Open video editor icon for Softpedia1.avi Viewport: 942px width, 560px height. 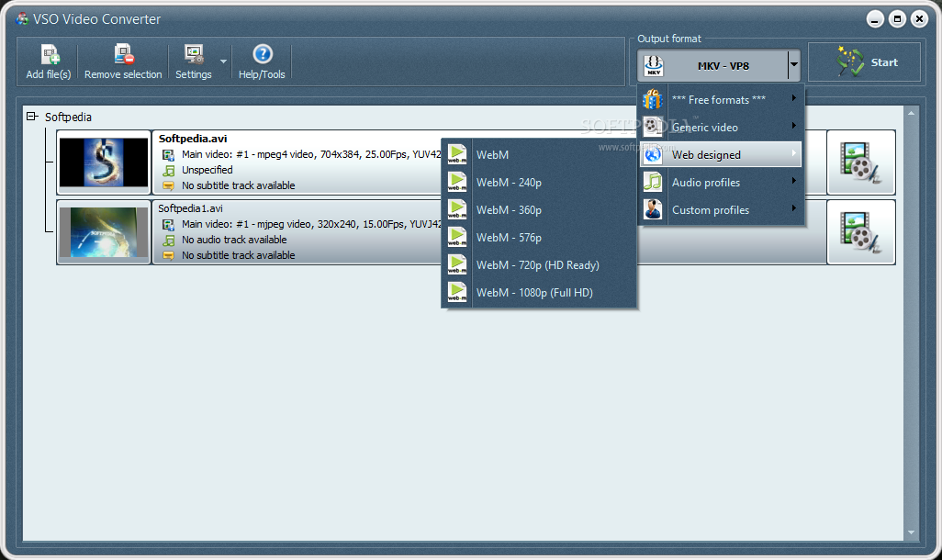click(x=861, y=232)
